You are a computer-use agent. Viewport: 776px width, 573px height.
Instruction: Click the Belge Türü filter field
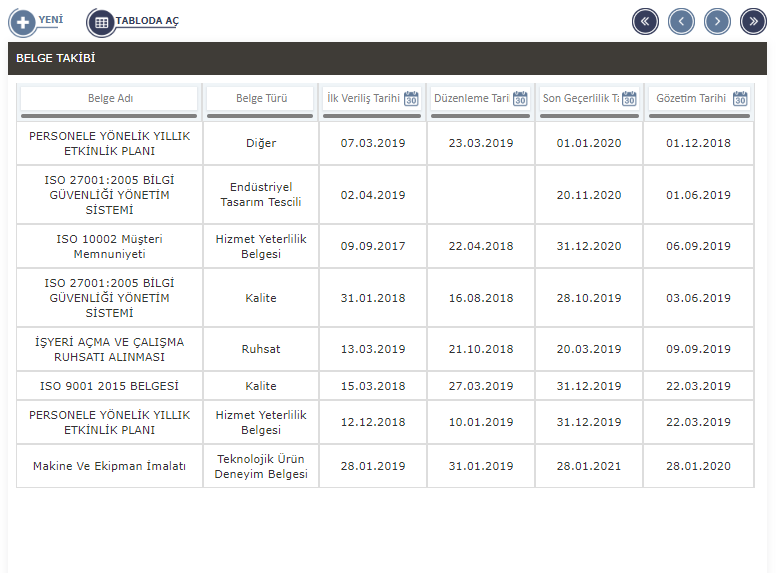click(261, 99)
